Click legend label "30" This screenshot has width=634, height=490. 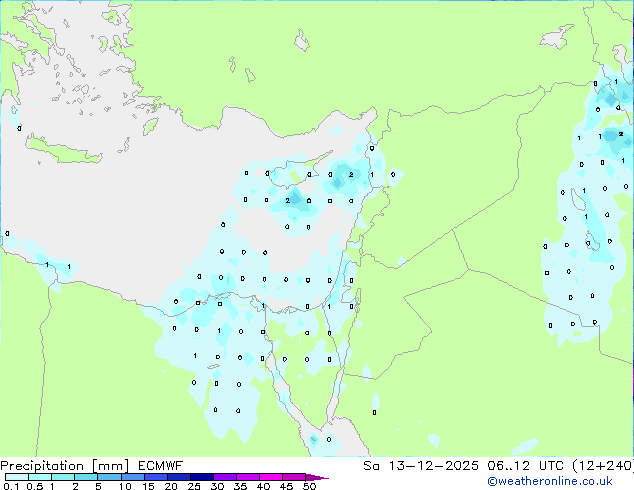point(217,486)
